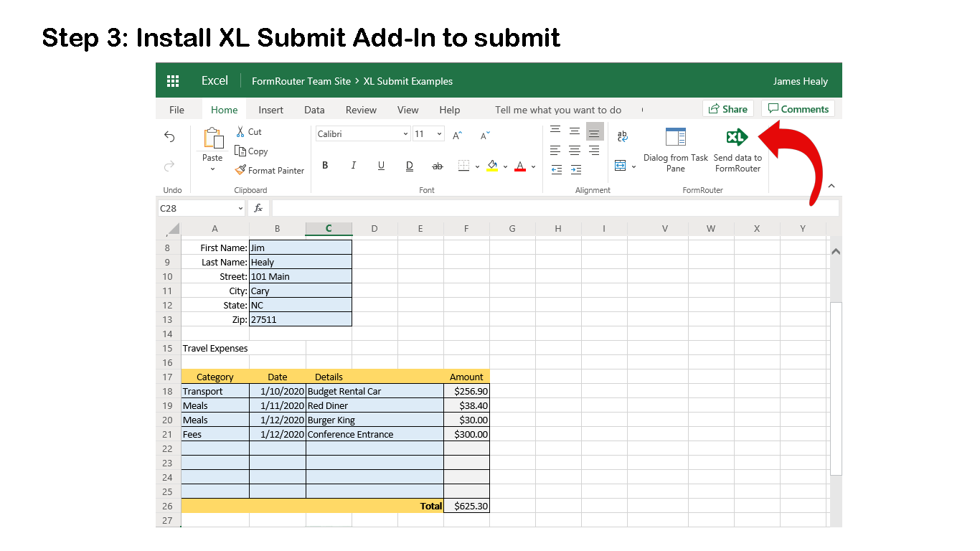Open the James Healy account
Screen dimensions: 980x551
point(801,81)
